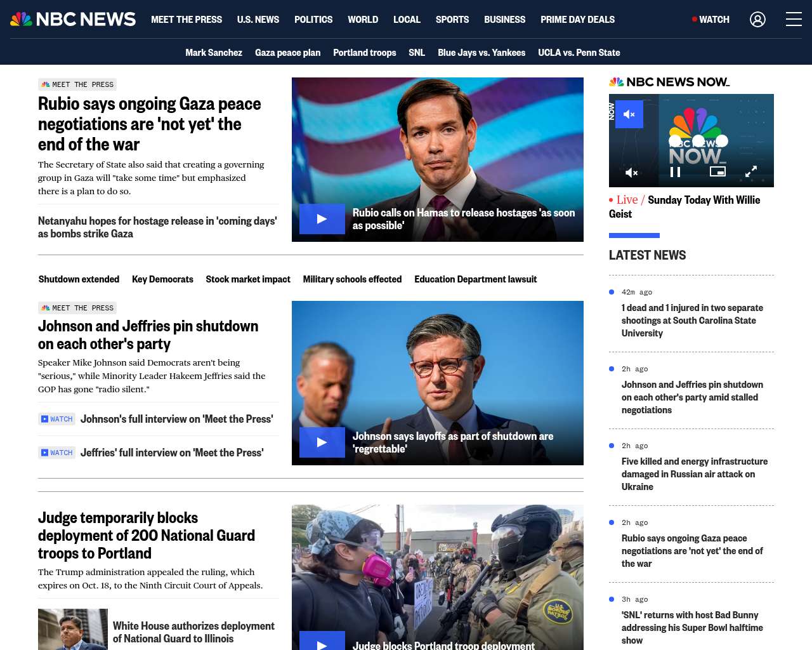The height and width of the screenshot is (650, 812).
Task: Open the NBC News Now logo link
Action: (669, 82)
